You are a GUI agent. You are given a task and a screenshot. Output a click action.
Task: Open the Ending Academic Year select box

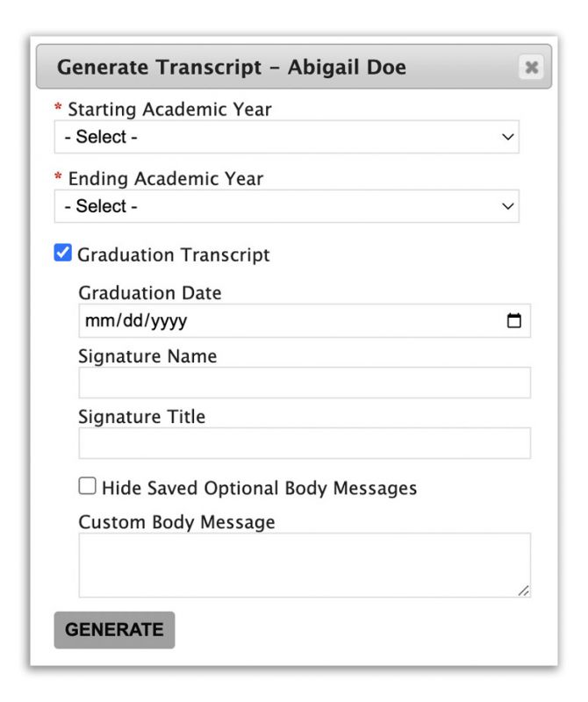287,206
